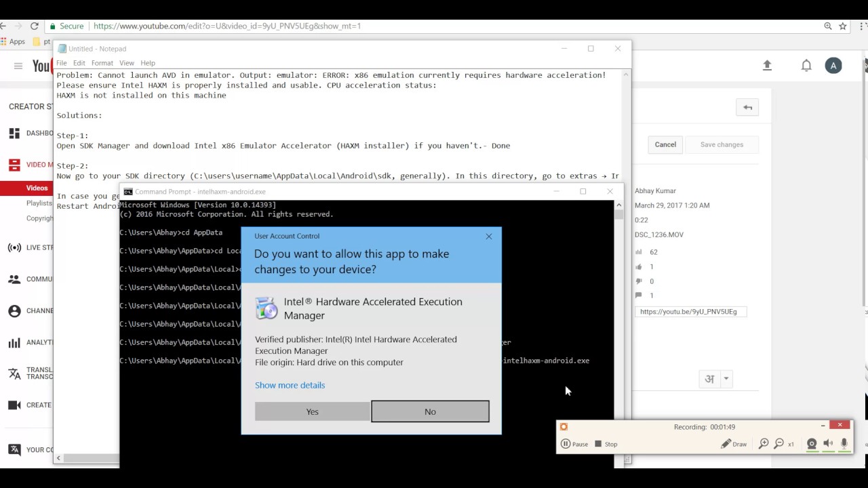The width and height of the screenshot is (868, 488).
Task: Click DSC_1236.MOV file name text
Action: pos(659,235)
